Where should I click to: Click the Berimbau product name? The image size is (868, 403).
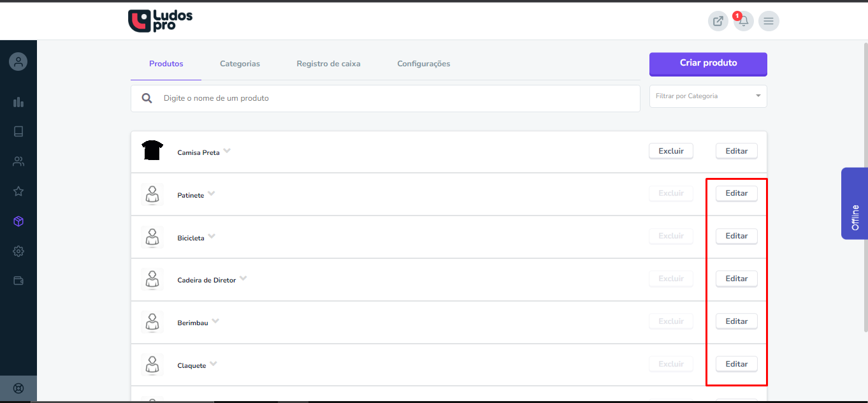point(192,323)
